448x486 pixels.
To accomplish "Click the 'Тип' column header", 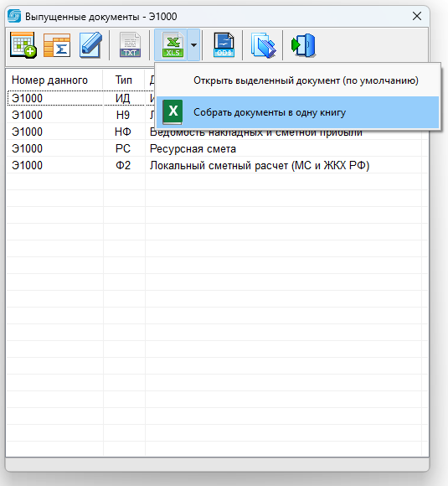I will coord(124,80).
